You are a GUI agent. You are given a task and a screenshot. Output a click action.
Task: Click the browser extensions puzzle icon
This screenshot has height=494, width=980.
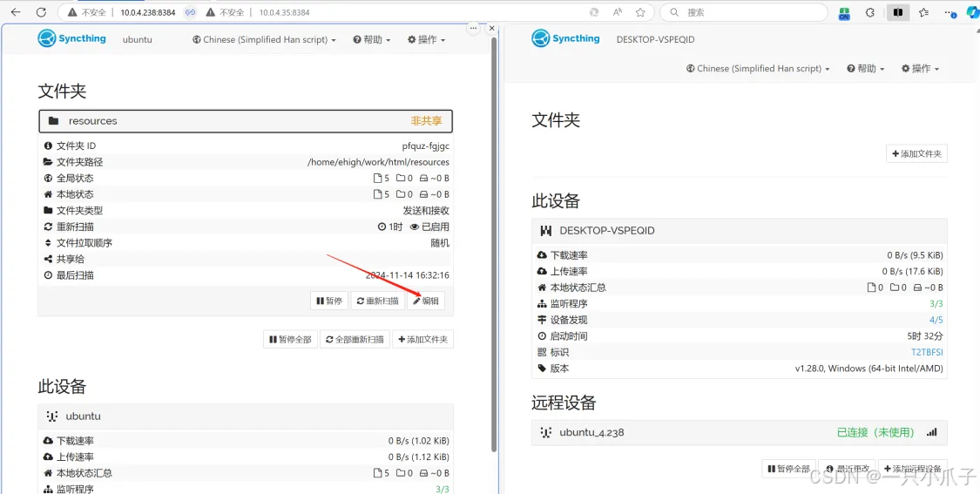click(x=869, y=12)
